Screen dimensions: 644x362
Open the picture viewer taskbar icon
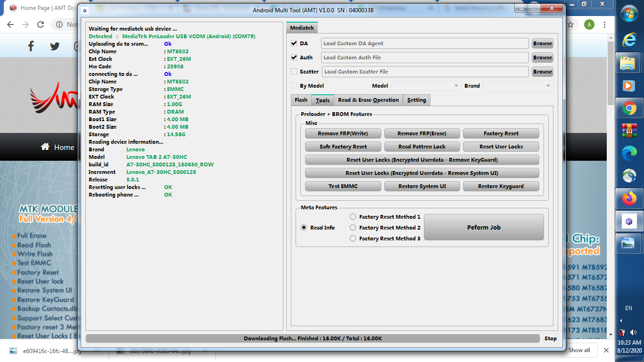(x=628, y=243)
